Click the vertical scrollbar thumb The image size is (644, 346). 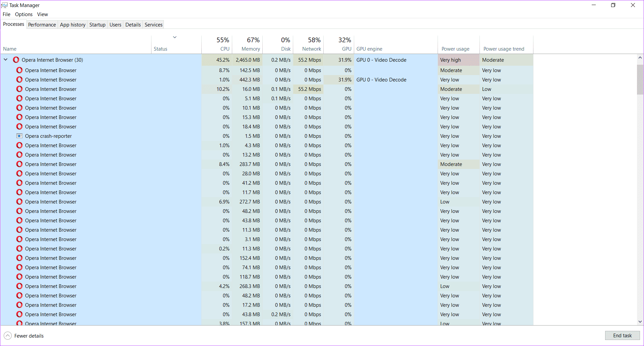coord(640,80)
